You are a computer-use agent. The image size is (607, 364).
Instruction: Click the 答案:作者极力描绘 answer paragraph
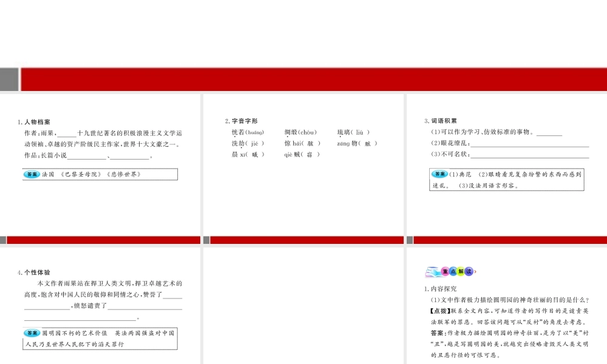tap(509, 344)
